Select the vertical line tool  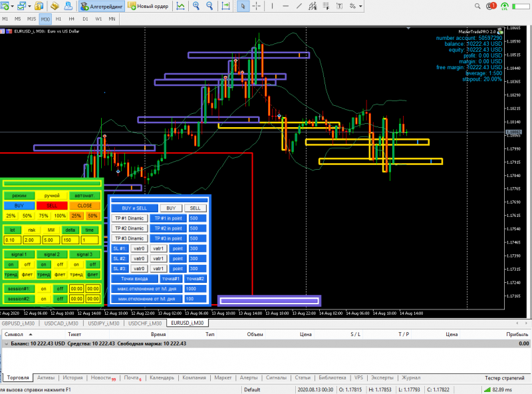point(272,6)
